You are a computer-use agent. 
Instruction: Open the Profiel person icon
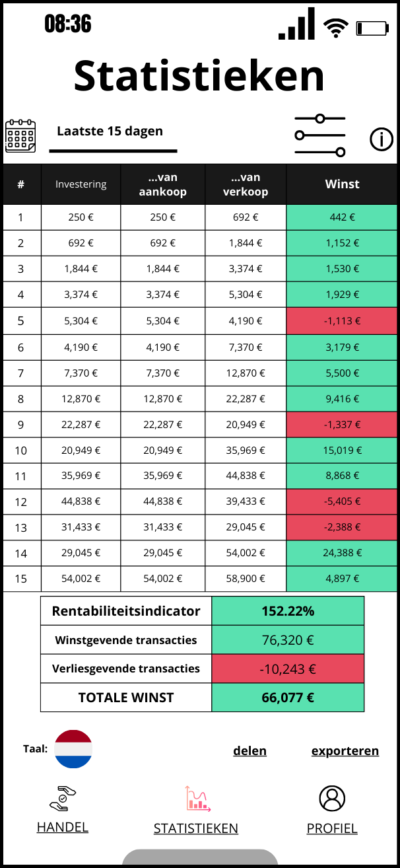[x=332, y=798]
